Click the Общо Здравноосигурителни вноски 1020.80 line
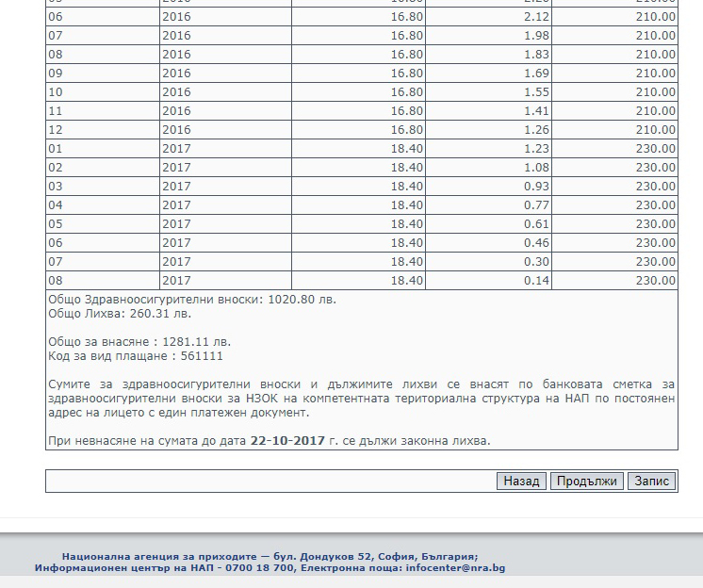This screenshot has height=588, width=703. click(191, 299)
